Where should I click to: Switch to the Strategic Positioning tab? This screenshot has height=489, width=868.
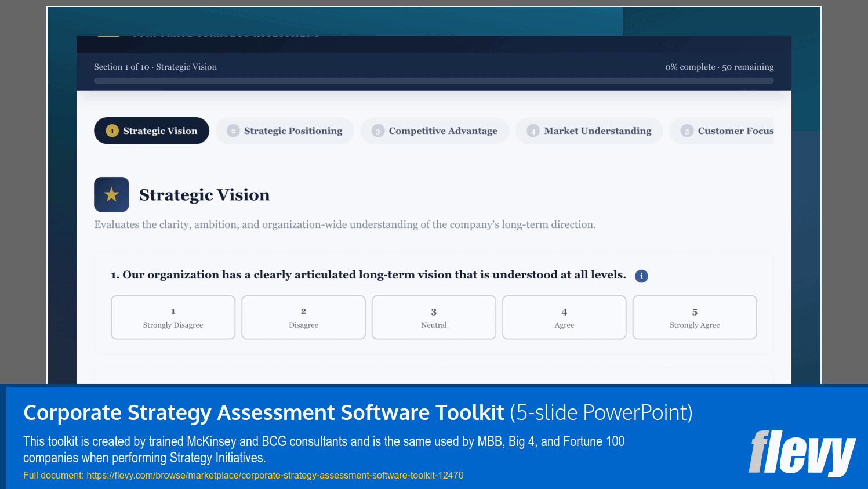tap(285, 131)
